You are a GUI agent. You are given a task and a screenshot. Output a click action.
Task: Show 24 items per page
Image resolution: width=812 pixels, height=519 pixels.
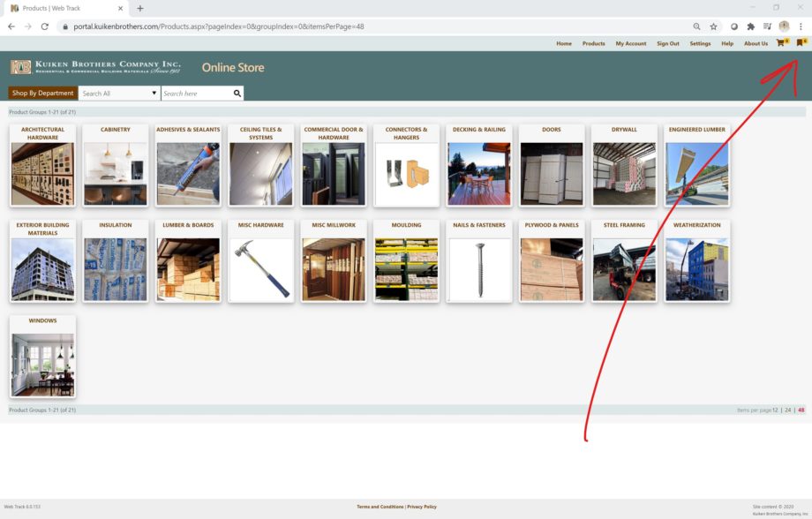tap(787, 410)
